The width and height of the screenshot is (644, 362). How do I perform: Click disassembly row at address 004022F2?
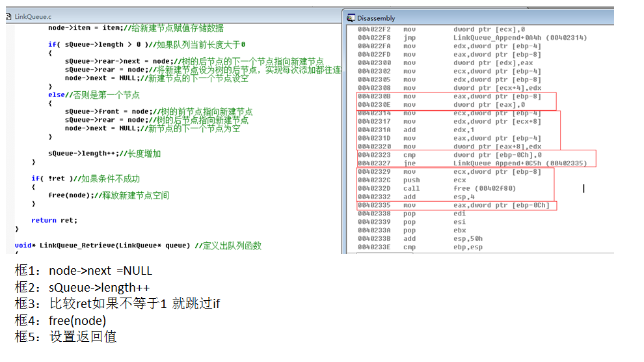coord(441,29)
